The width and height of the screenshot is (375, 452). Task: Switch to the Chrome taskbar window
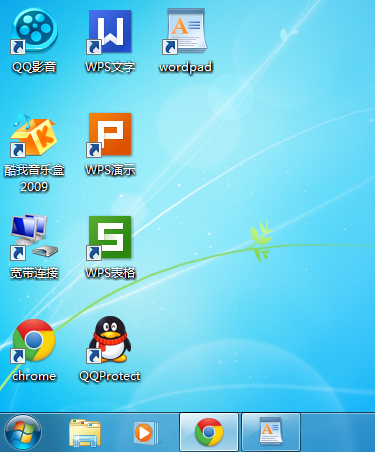pyautogui.click(x=209, y=432)
